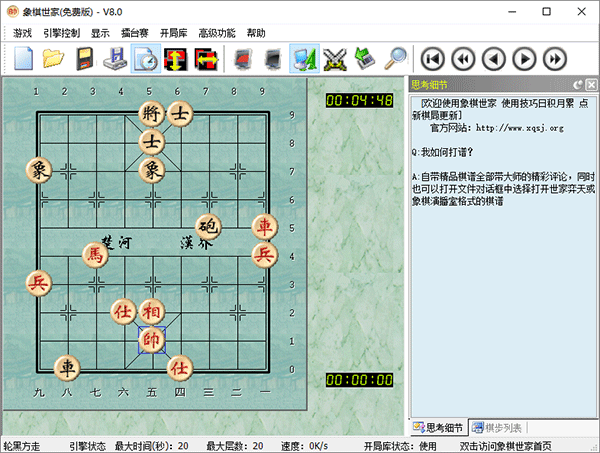Click the bottom timer showing 00:00:00
Image resolution: width=600 pixels, height=453 pixels.
tap(359, 380)
